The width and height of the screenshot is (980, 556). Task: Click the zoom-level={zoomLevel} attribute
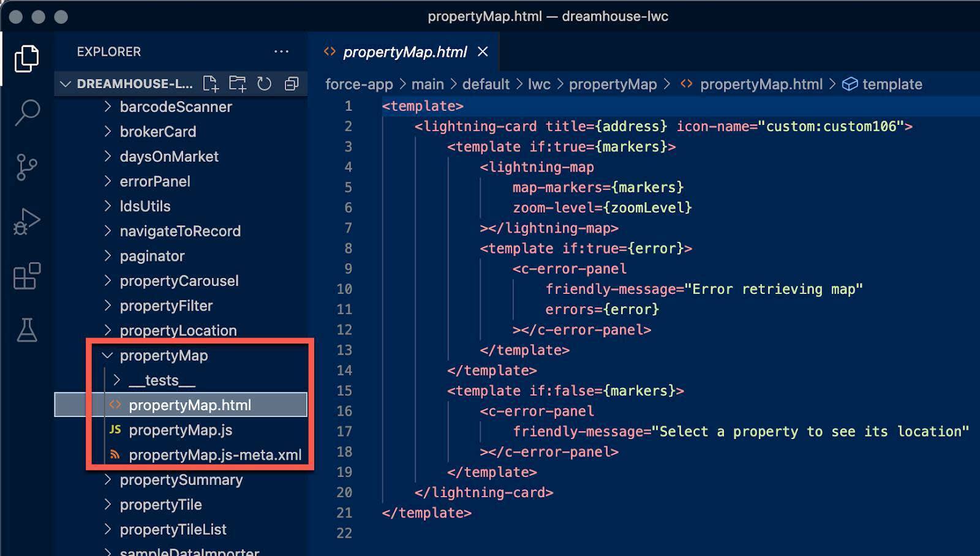[x=602, y=208]
